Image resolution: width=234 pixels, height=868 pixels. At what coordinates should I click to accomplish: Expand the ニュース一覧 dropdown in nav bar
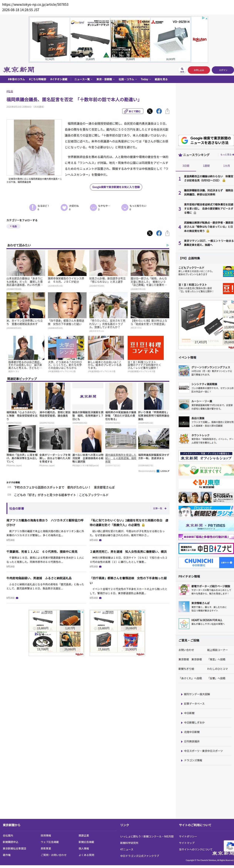click(83, 79)
